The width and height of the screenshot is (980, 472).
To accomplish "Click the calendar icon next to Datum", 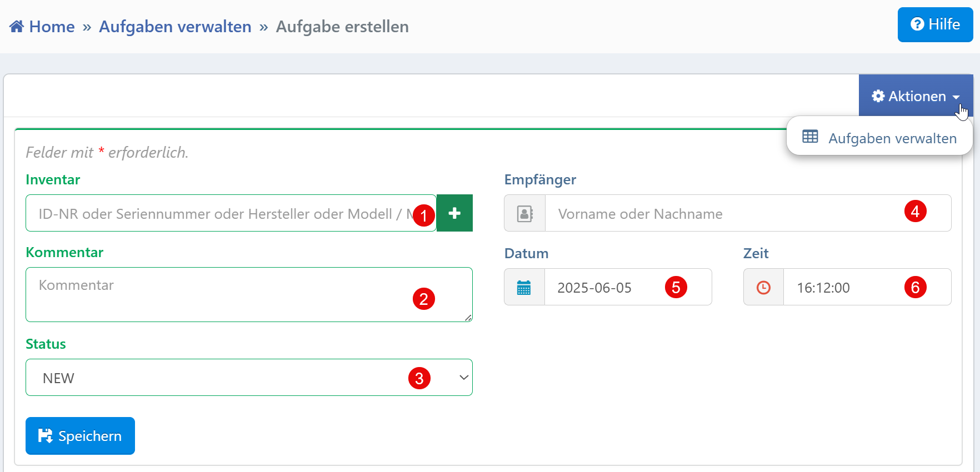I will pyautogui.click(x=524, y=288).
